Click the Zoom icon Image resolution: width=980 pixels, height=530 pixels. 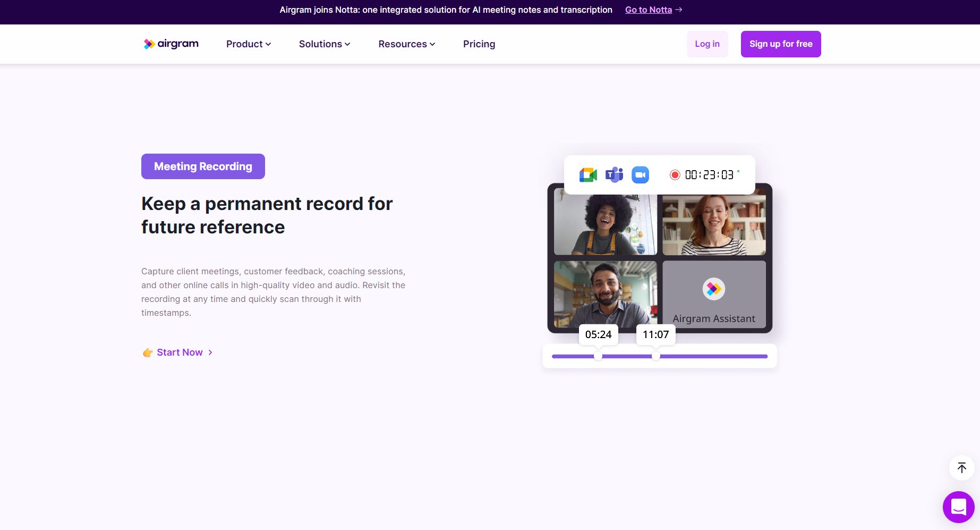click(x=640, y=175)
